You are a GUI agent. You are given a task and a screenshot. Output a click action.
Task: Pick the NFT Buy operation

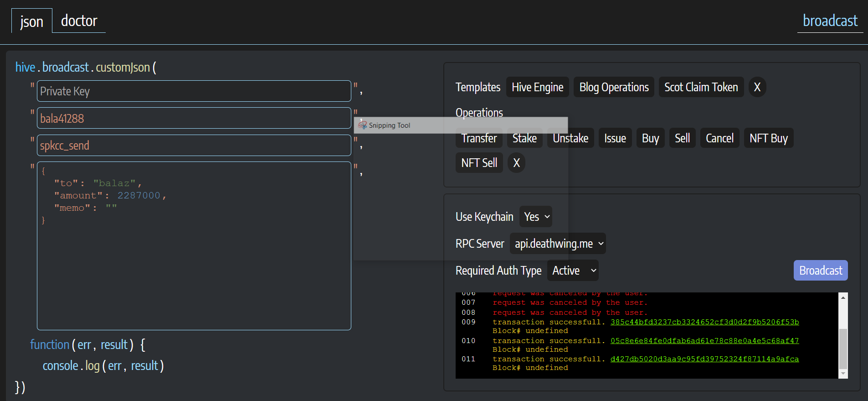pos(769,138)
